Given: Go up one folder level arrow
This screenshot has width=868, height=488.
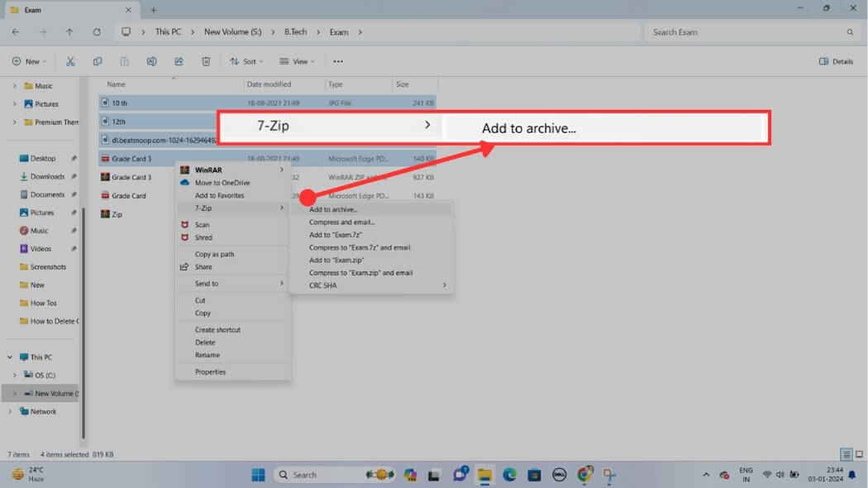Looking at the screenshot, I should pyautogui.click(x=69, y=32).
